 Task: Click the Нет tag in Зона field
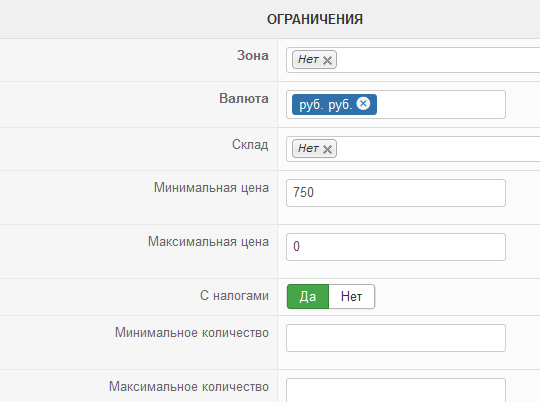point(308,60)
